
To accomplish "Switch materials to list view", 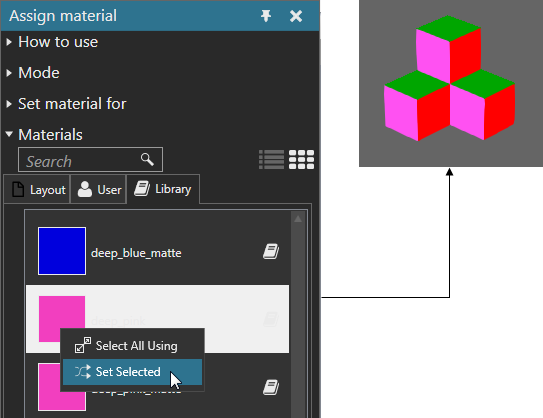I will click(x=271, y=160).
